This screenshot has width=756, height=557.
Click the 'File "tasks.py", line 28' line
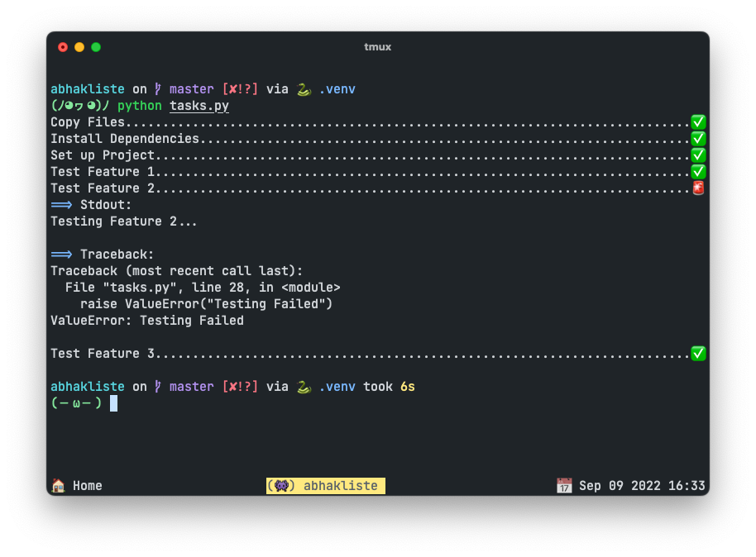point(203,287)
